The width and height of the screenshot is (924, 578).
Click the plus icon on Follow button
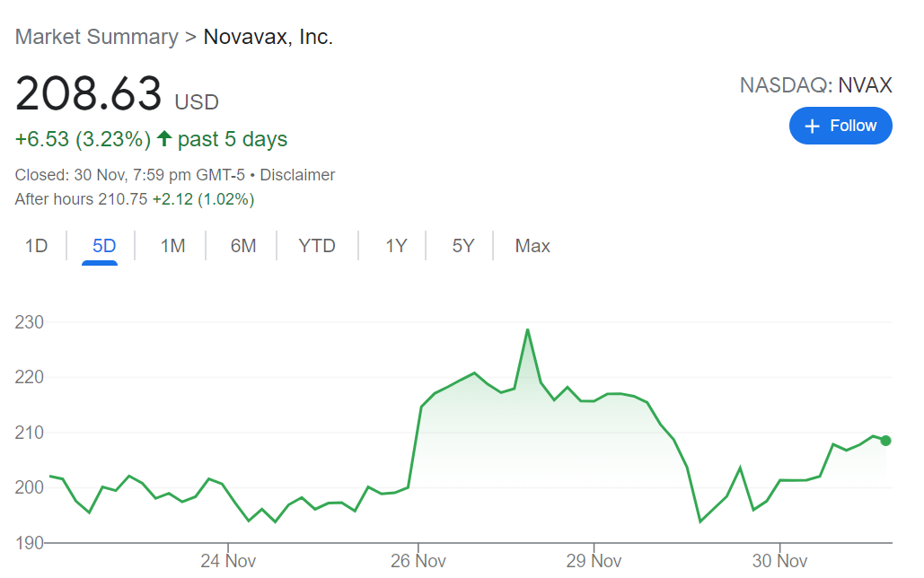(x=813, y=127)
